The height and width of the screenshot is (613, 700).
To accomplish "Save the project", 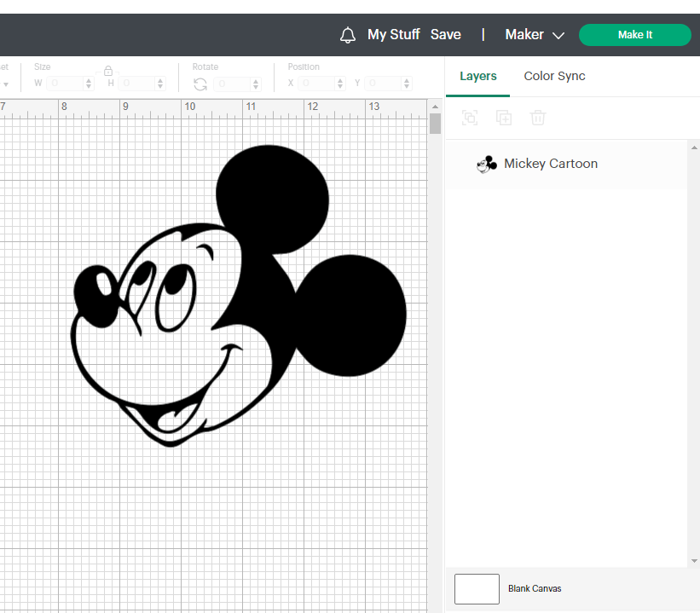I will click(446, 34).
